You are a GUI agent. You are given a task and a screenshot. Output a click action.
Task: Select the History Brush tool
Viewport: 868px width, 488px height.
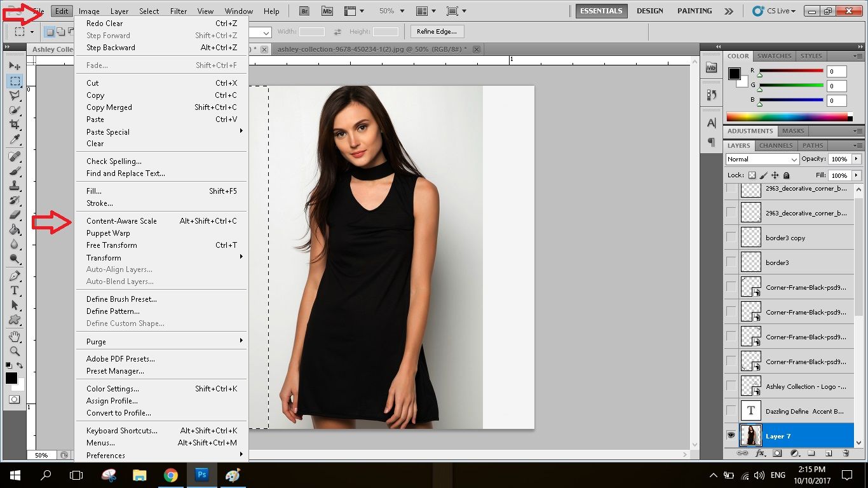[15, 200]
